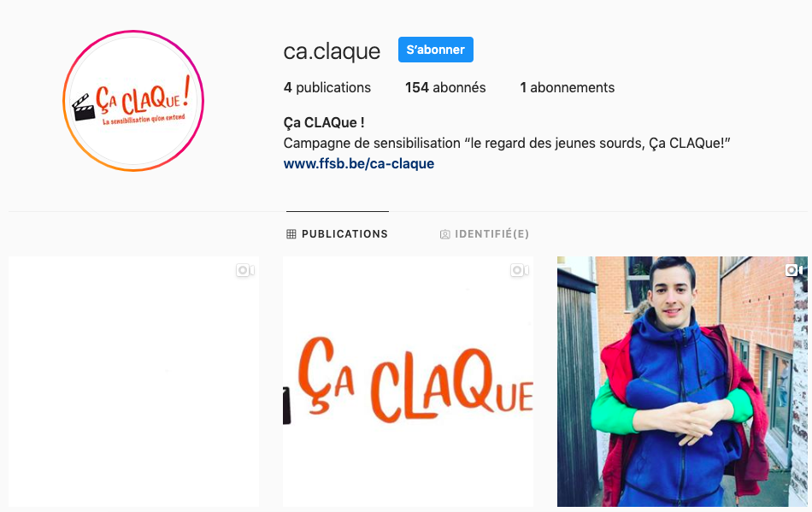Open the Ça CLAQue profile picture story
The width and height of the screenshot is (812, 512).
tap(133, 100)
